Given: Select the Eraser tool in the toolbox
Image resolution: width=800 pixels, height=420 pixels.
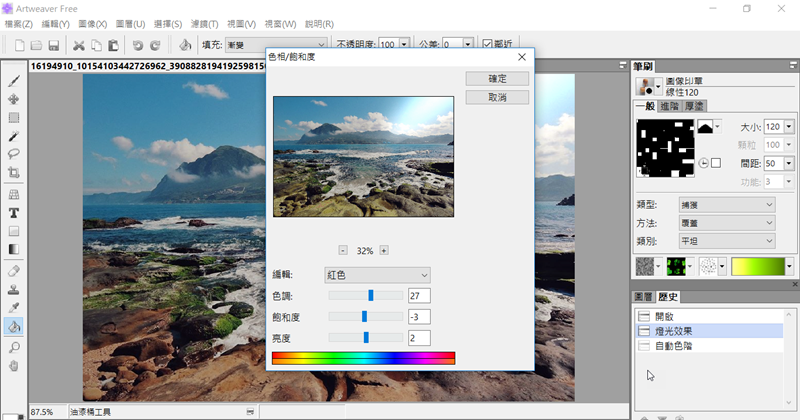Looking at the screenshot, I should [14, 270].
